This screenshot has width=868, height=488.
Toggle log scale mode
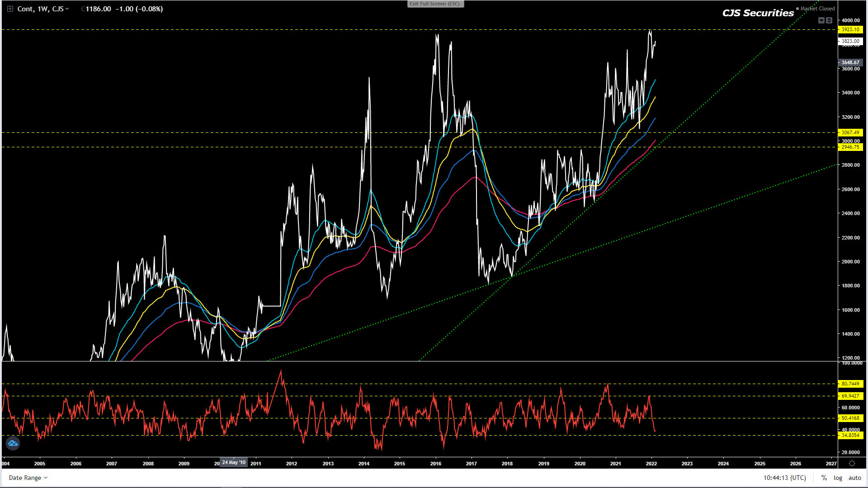pyautogui.click(x=838, y=478)
